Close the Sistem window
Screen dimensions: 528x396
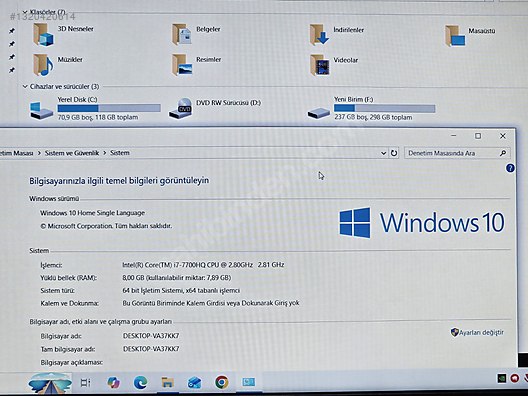[x=503, y=136]
